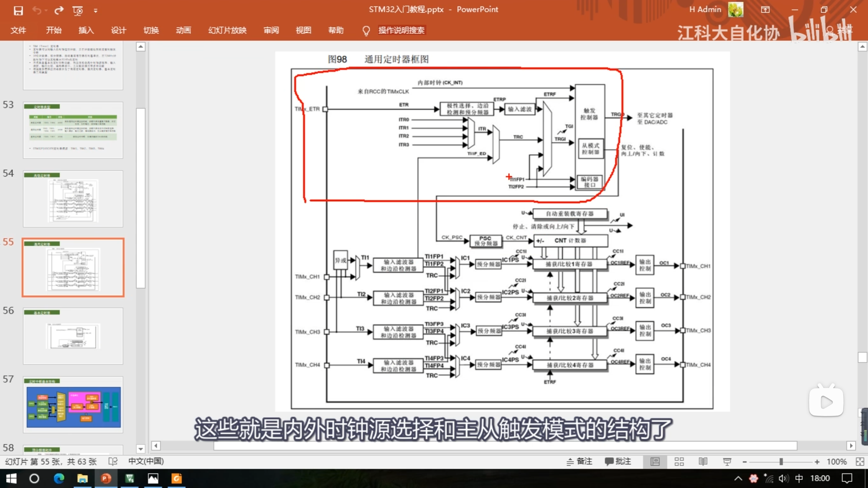
Task: Click the zoom slider handle
Action: point(781,461)
